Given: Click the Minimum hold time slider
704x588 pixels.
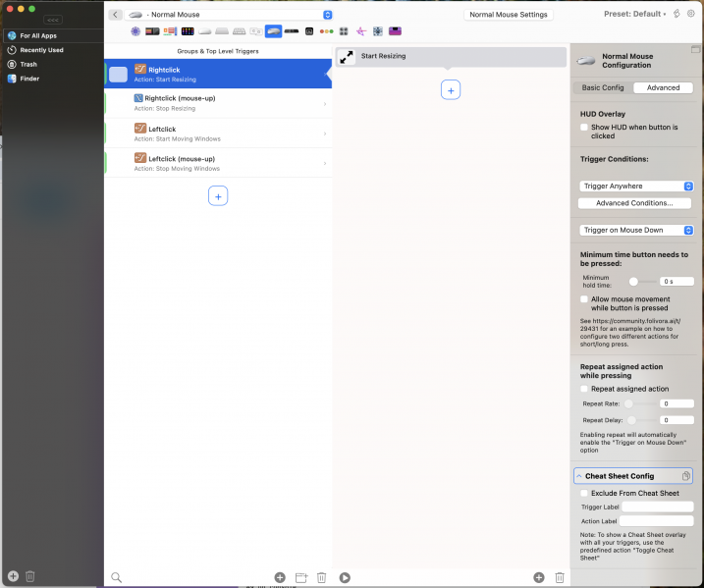Looking at the screenshot, I should pyautogui.click(x=642, y=282).
